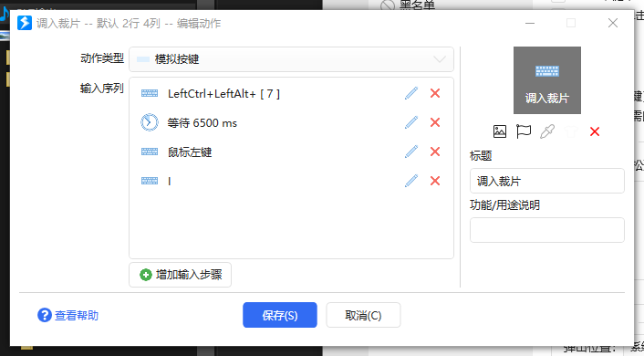Screen dimensions: 644x356
Task: Focus the 标题 input field
Action: coord(547,181)
